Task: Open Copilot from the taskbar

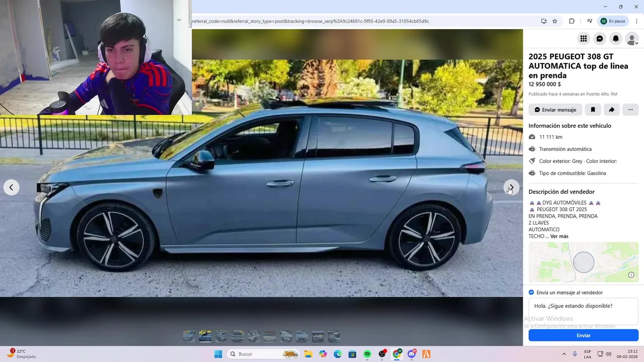Action: coord(323,354)
